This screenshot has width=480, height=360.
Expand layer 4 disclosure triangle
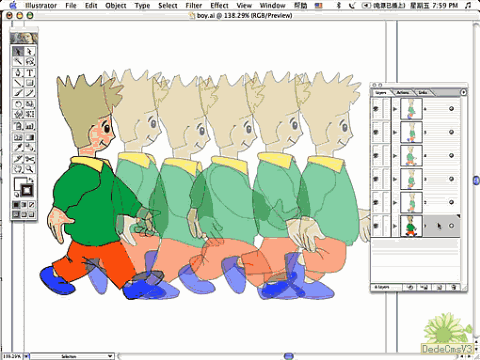pyautogui.click(x=395, y=156)
